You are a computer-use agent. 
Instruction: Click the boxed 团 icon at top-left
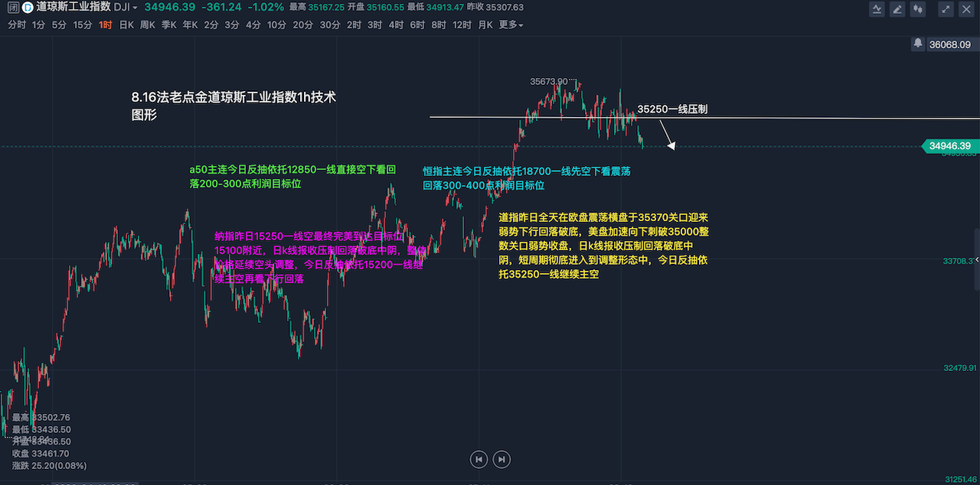13,8
